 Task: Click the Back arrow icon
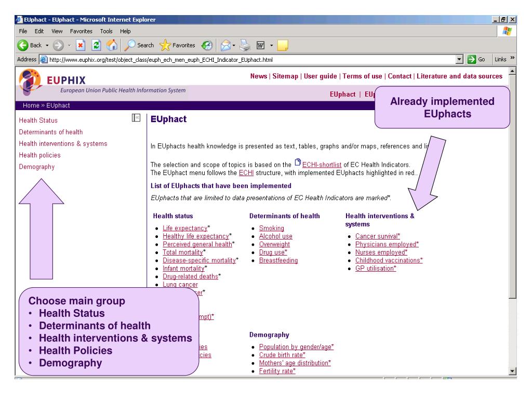(23, 45)
